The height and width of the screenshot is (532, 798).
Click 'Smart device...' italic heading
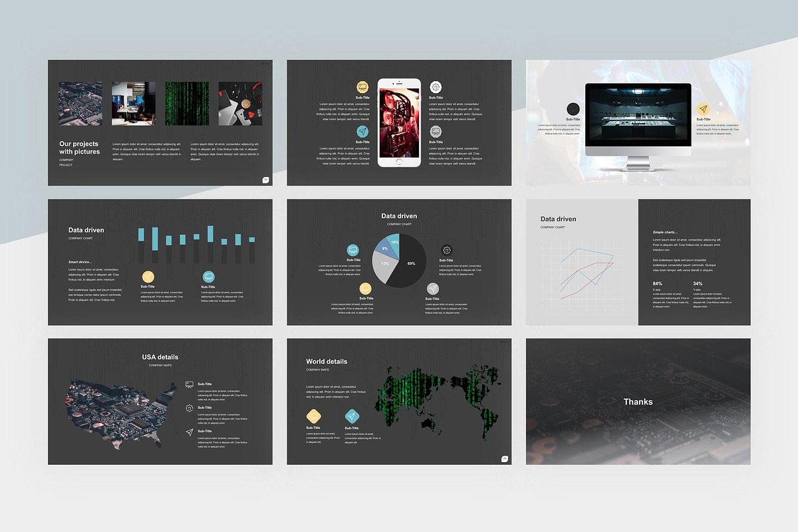(80, 262)
